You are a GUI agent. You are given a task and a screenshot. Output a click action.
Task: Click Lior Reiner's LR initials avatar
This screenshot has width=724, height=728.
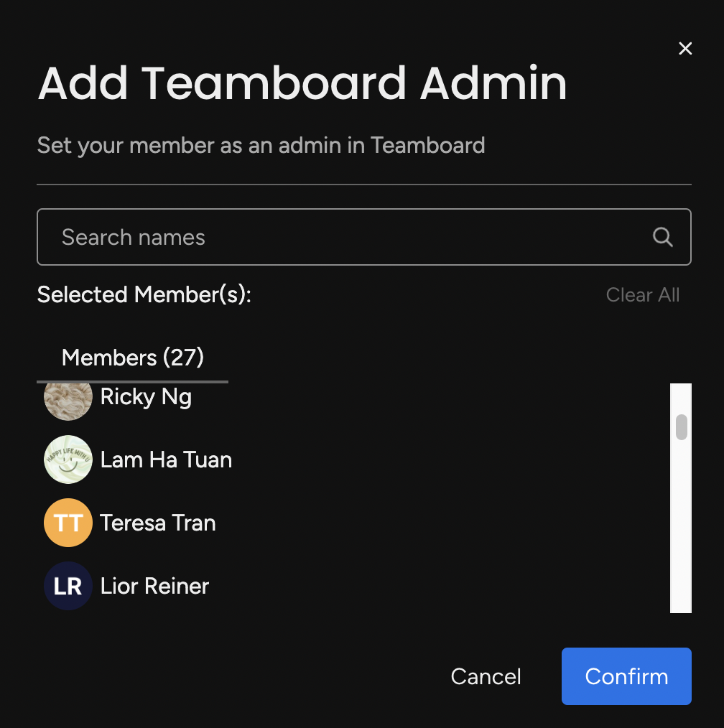click(x=68, y=586)
